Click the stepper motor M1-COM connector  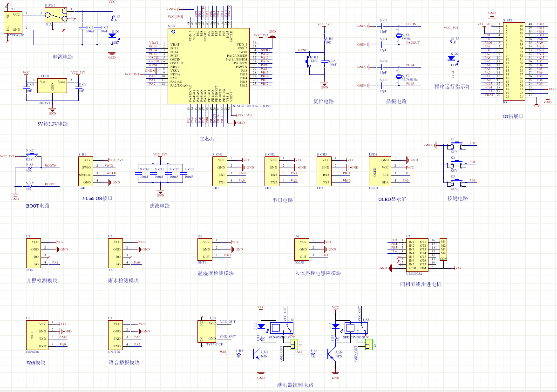click(443, 250)
